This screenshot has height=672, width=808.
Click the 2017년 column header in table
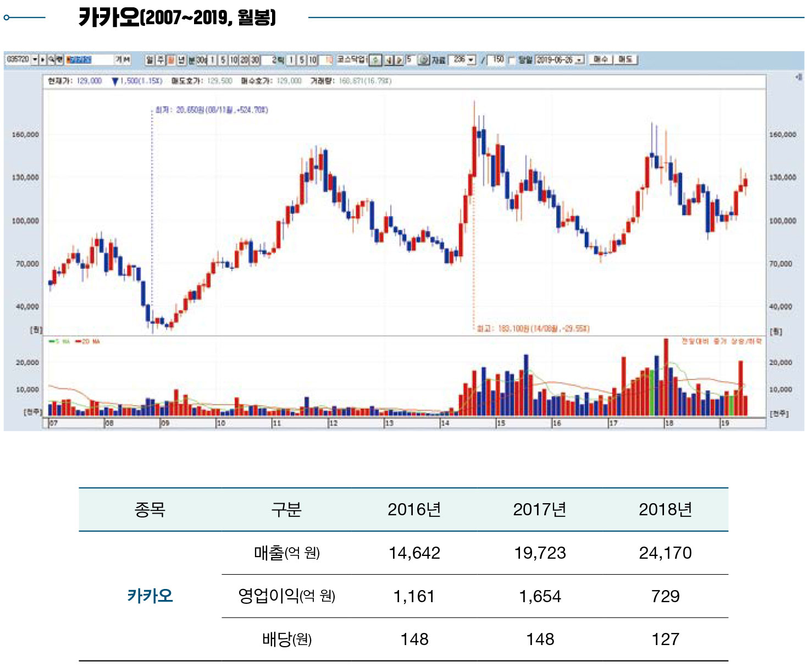pos(540,509)
